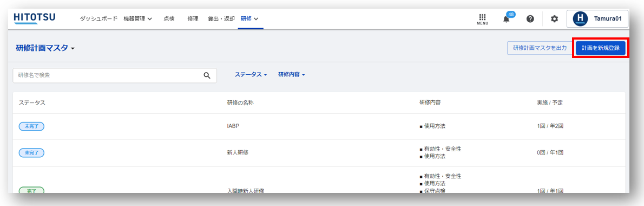Open the MENU grid icon
This screenshot has width=644, height=206.
482,19
